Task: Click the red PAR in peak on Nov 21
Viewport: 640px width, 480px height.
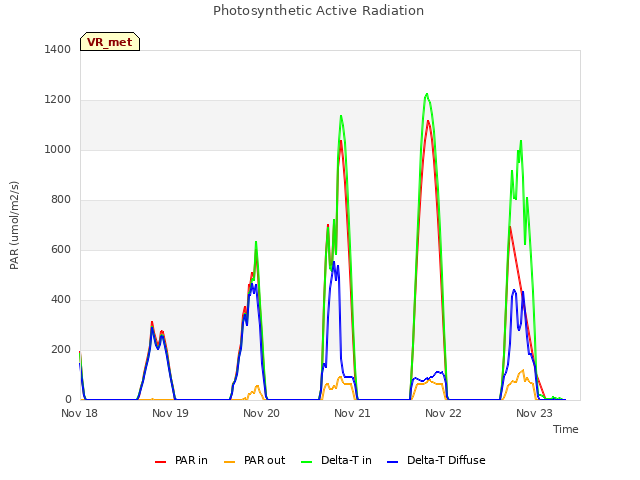Action: point(341,141)
